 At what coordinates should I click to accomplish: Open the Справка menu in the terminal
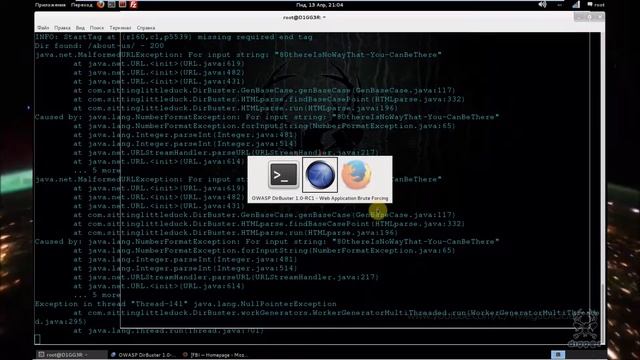(146, 28)
